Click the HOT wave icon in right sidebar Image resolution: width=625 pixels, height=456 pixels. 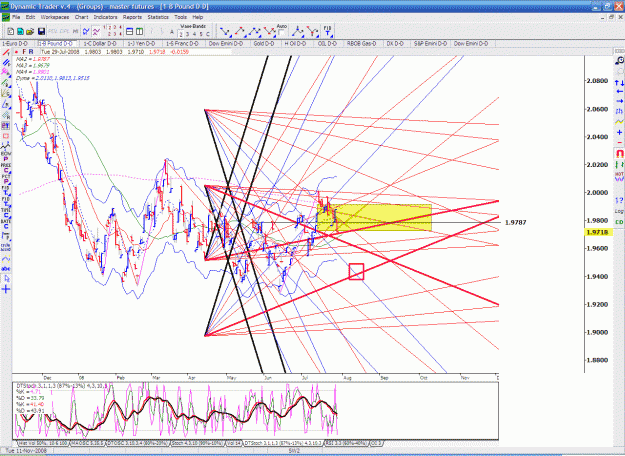pyautogui.click(x=619, y=176)
